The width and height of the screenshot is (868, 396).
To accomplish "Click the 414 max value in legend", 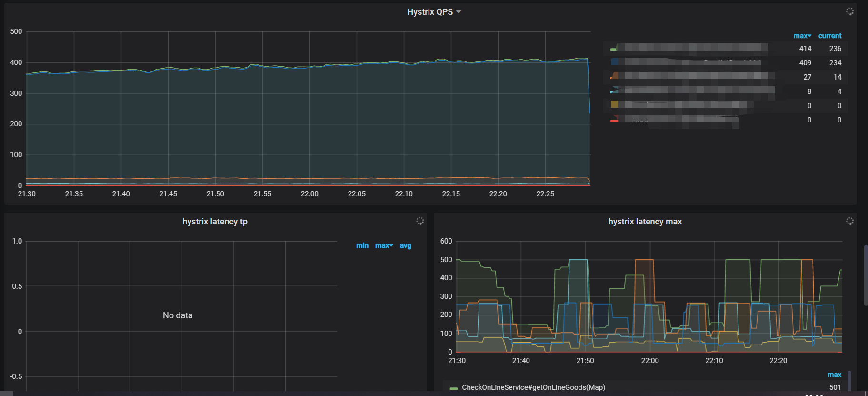I will point(805,49).
